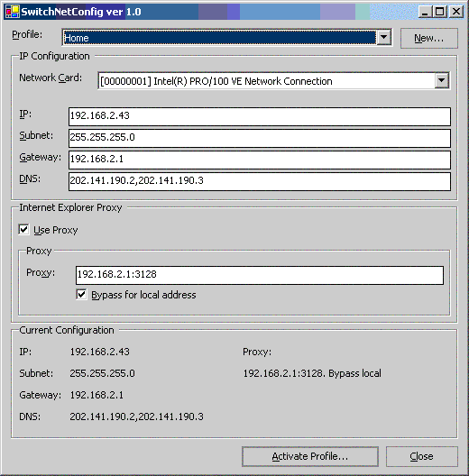This screenshot has width=469, height=476.
Task: Click into the Subnet mask field
Action: pos(260,138)
